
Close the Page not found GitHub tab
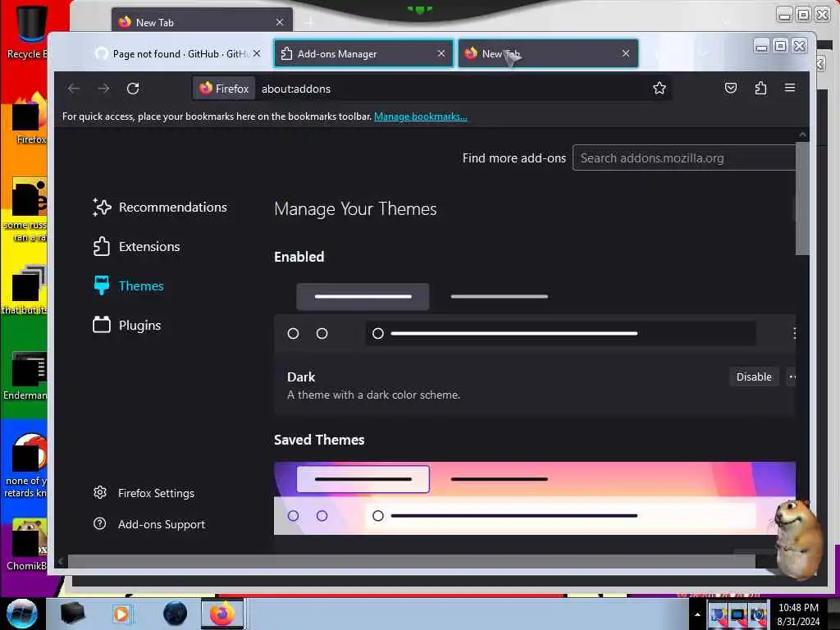257,53
